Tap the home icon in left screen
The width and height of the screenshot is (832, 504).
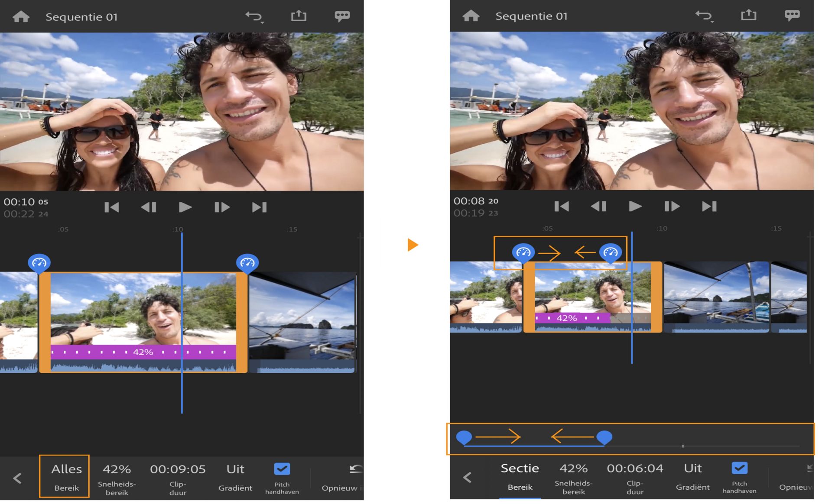click(x=21, y=17)
